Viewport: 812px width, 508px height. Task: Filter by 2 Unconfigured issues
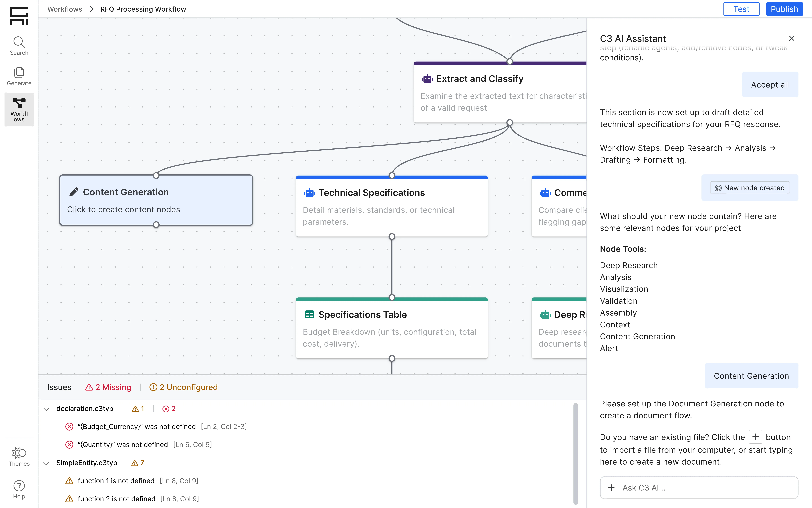click(184, 387)
